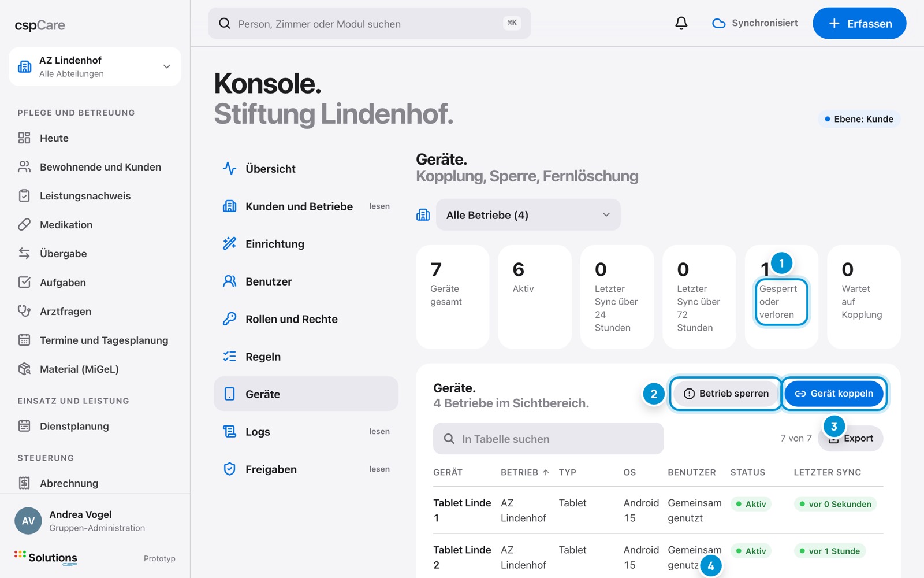Screen dimensions: 924x578
Task: Click the Export button
Action: (x=851, y=438)
